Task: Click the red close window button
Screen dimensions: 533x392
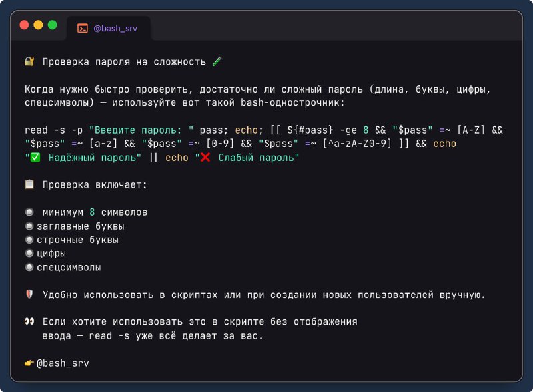Action: pos(24,25)
